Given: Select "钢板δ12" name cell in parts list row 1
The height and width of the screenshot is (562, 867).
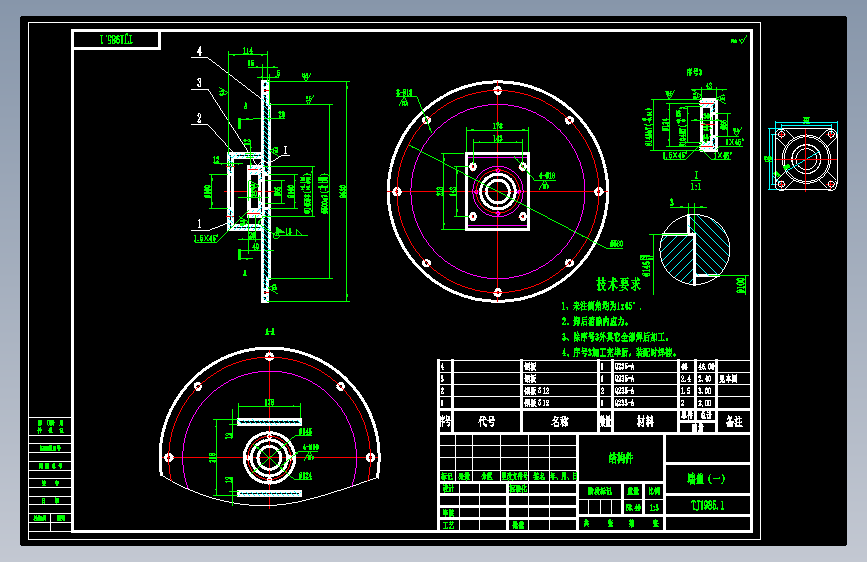Looking at the screenshot, I should click(x=560, y=403).
